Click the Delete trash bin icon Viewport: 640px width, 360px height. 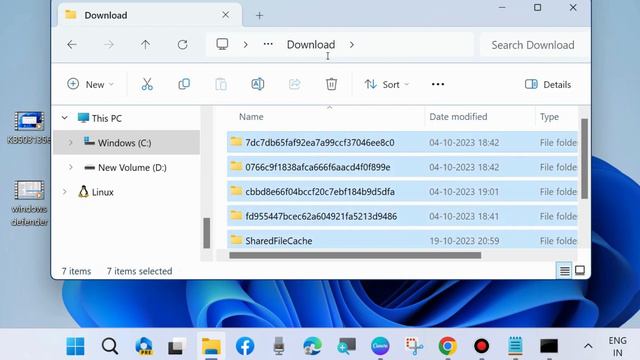point(331,84)
